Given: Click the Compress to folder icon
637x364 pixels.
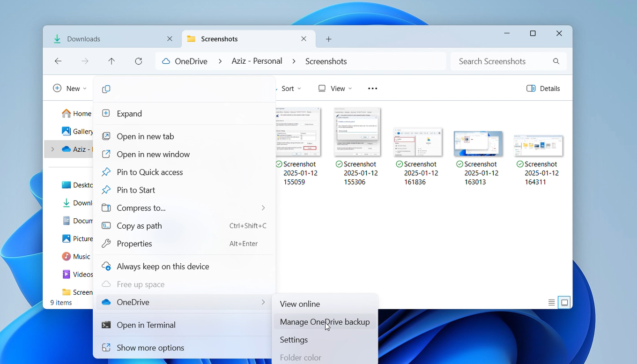Looking at the screenshot, I should coord(106,208).
